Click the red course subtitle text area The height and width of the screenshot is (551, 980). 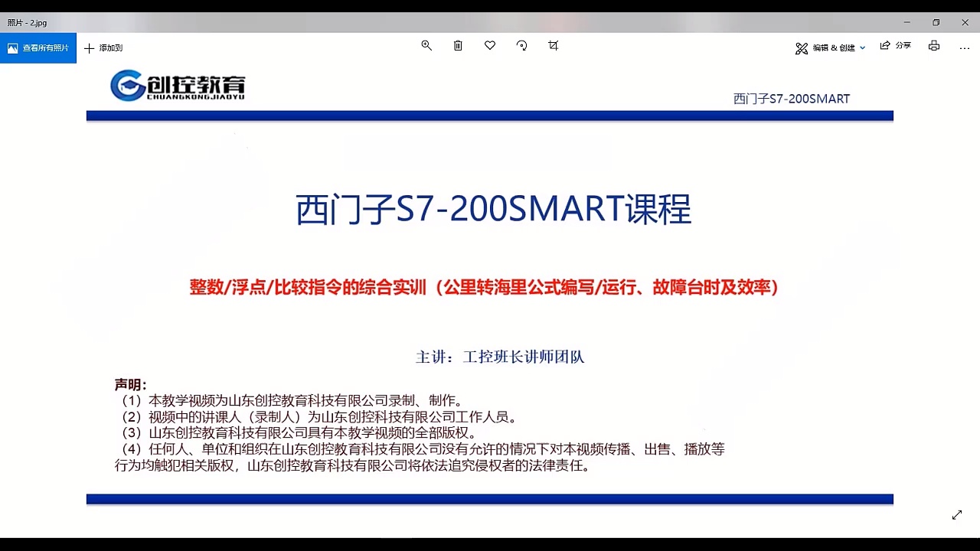(483, 288)
